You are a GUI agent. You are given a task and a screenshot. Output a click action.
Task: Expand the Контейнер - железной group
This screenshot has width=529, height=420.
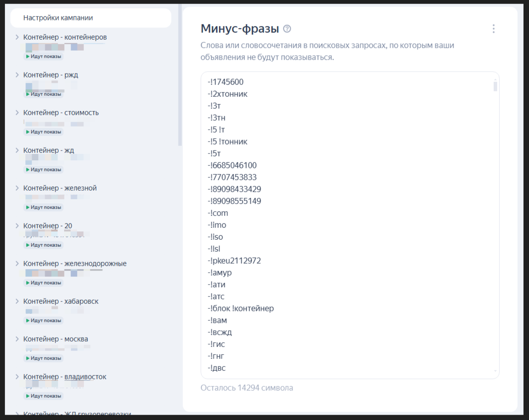[x=17, y=188]
